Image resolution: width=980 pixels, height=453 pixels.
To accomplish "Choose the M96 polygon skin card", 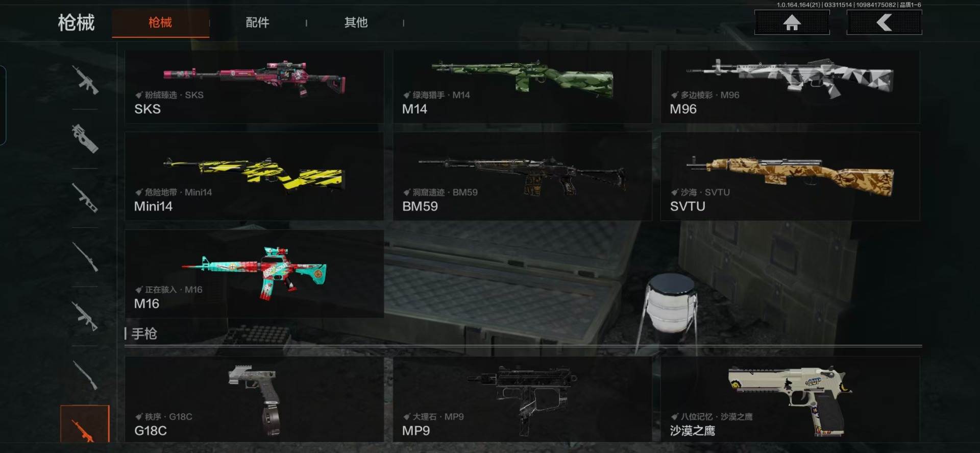I will [790, 86].
